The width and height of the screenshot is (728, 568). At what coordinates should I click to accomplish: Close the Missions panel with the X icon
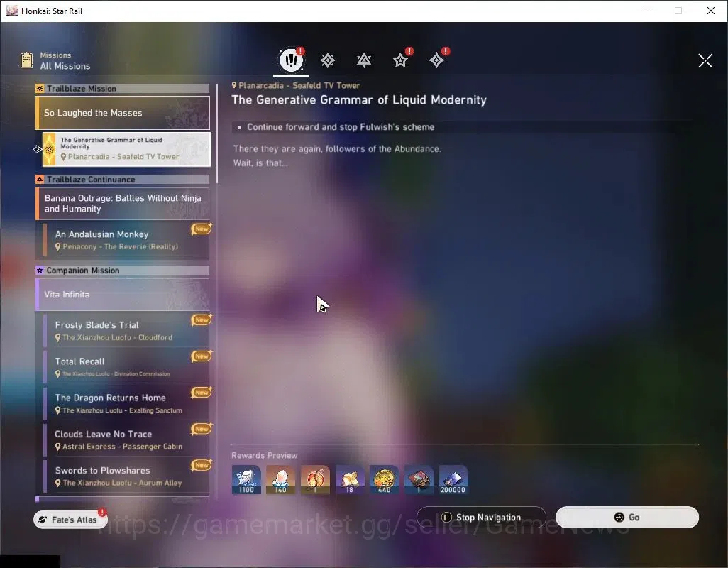click(705, 60)
